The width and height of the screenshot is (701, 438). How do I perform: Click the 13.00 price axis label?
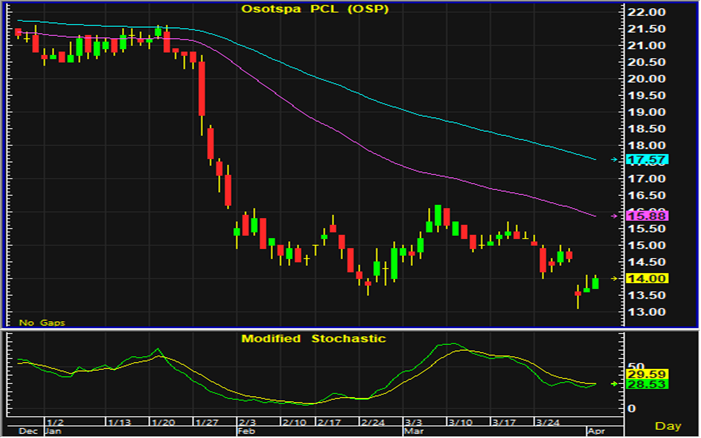[x=646, y=312]
